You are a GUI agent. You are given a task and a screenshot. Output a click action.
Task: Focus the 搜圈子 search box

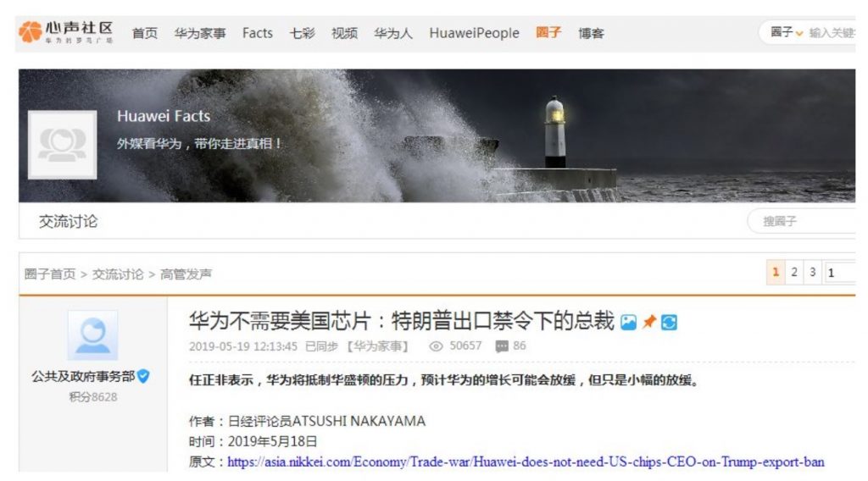(804, 222)
